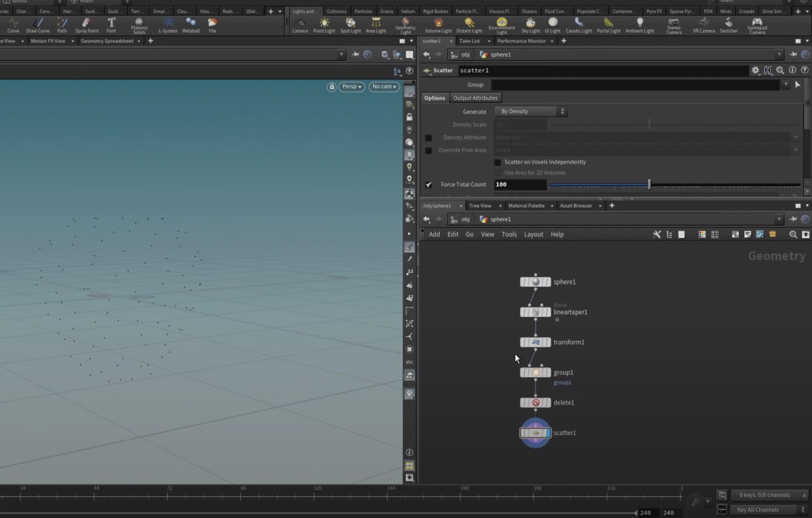Expand the parameter pane path dropdown
The height and width of the screenshot is (518, 812).
pos(780,55)
